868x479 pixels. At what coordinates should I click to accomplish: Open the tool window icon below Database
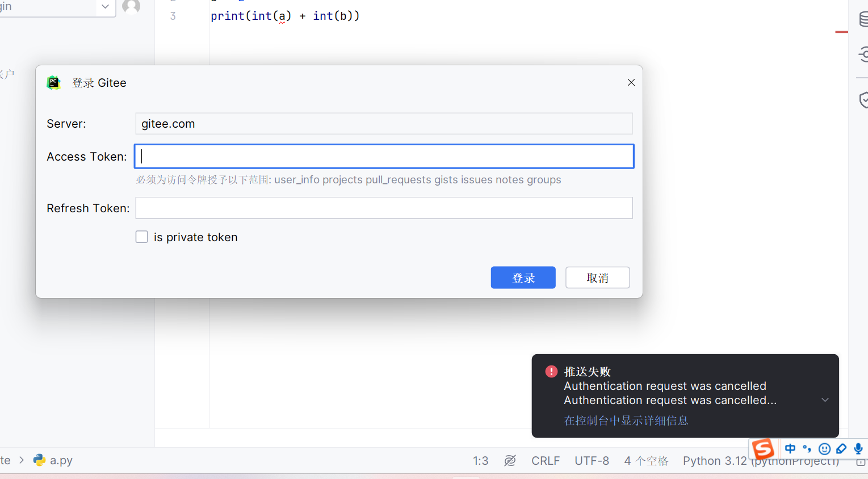863,54
